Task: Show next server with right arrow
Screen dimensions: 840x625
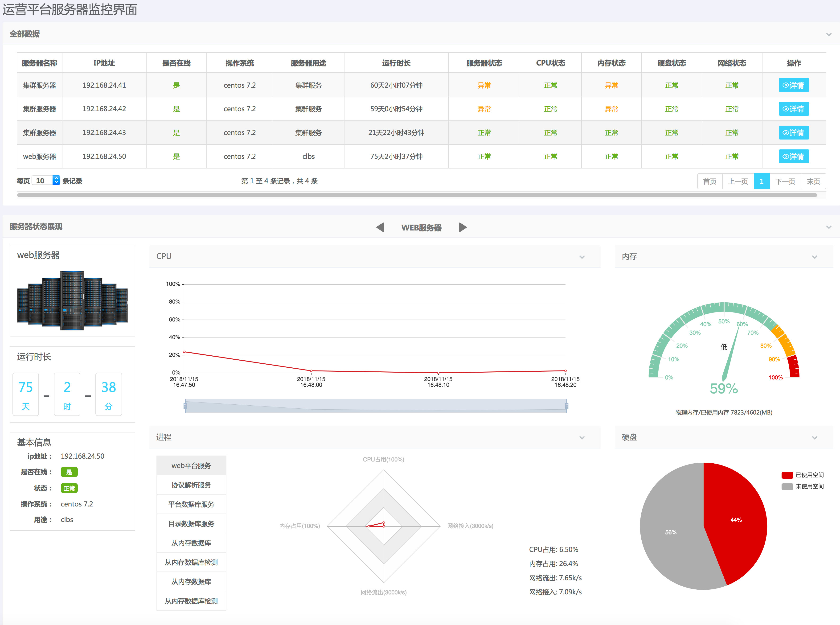Action: [463, 227]
